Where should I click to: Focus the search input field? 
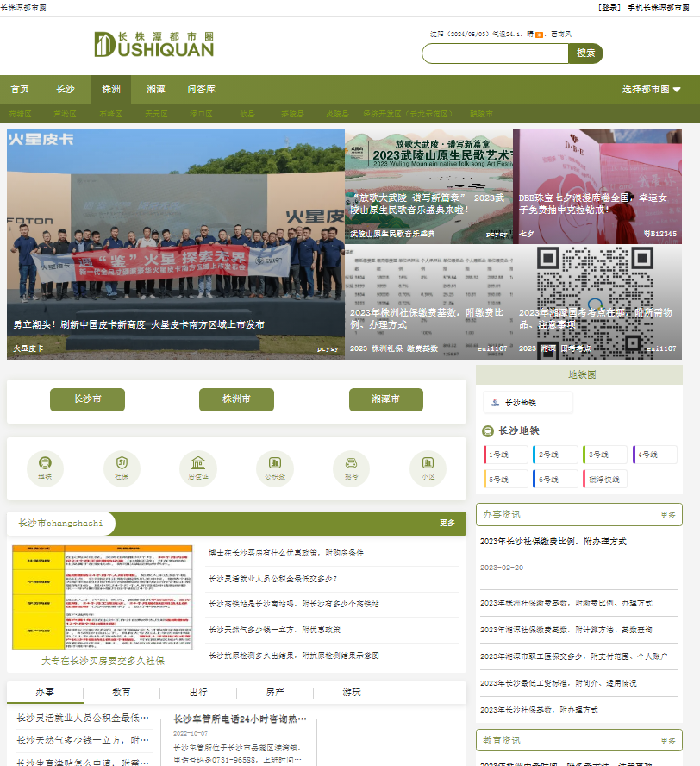(495, 53)
